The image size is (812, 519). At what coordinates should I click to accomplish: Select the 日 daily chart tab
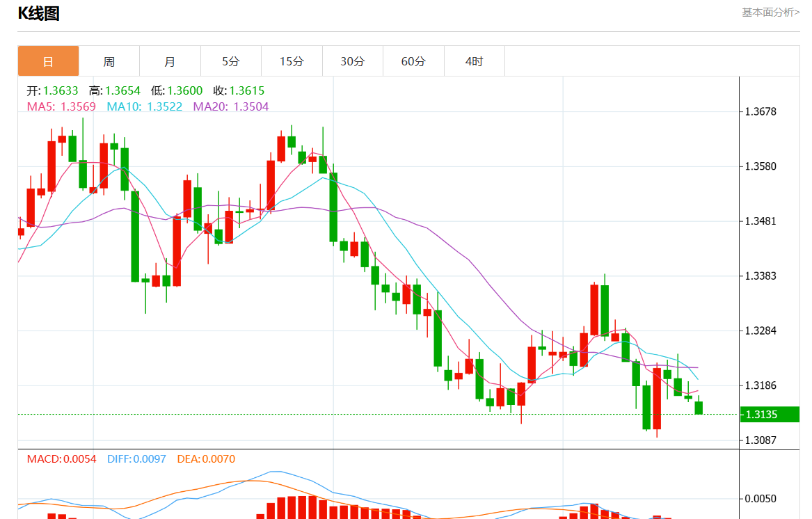48,61
